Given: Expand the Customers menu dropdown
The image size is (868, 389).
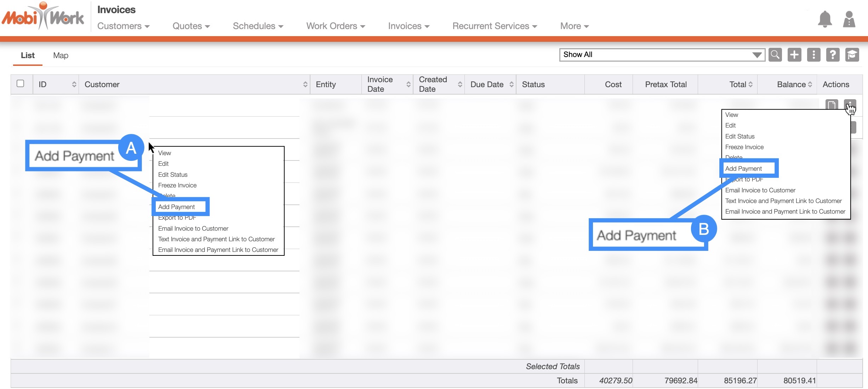Looking at the screenshot, I should pos(123,26).
